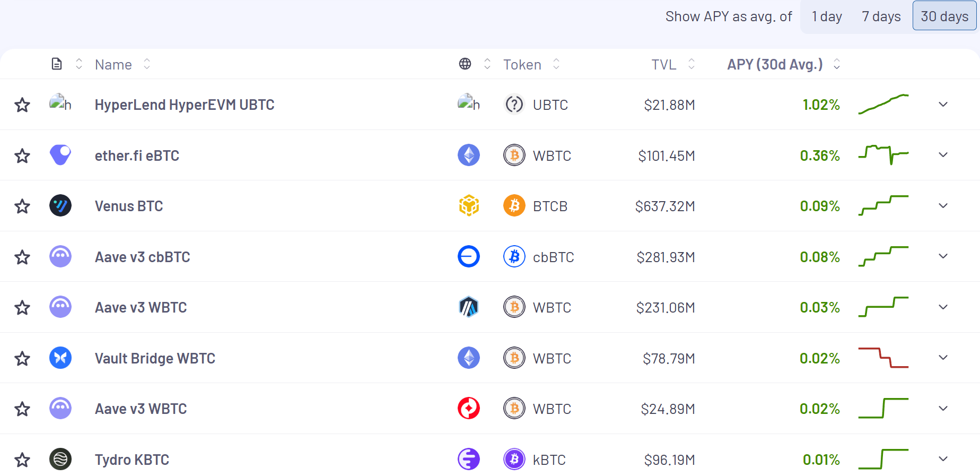This screenshot has height=476, width=980.
Task: Click the WBTC token icon in ether.fi row
Action: coord(514,155)
